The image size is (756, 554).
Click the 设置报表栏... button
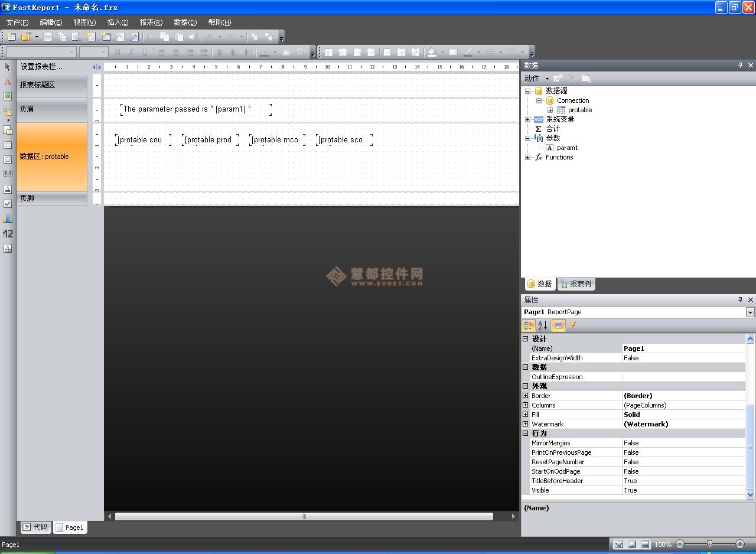click(x=41, y=67)
